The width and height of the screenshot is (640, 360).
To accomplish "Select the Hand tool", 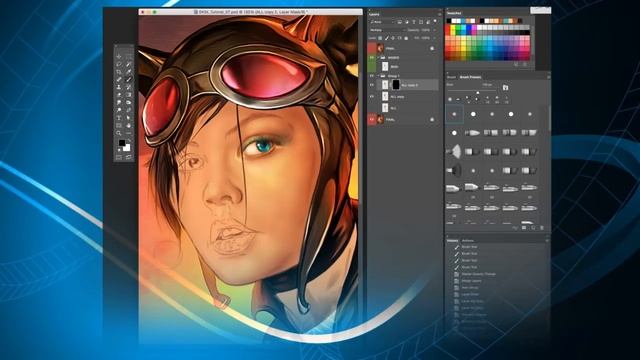I will click(x=128, y=125).
